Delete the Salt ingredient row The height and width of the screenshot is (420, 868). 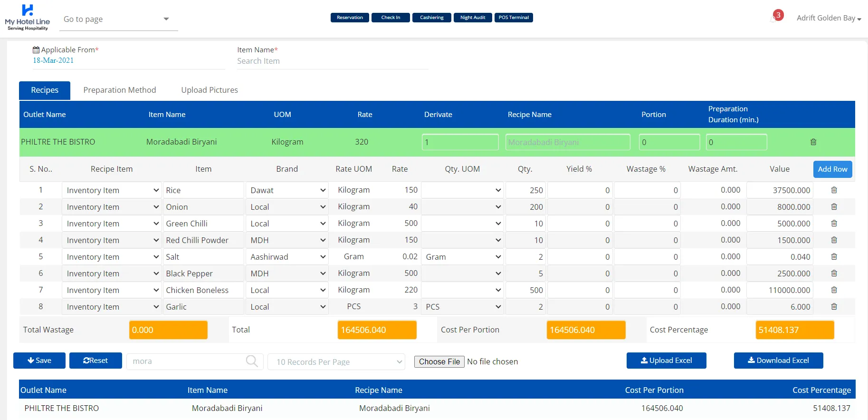coord(834,257)
